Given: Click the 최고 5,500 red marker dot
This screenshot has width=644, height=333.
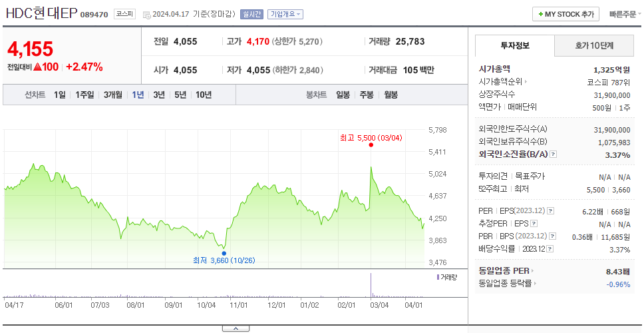Looking at the screenshot, I should pyautogui.click(x=371, y=145).
